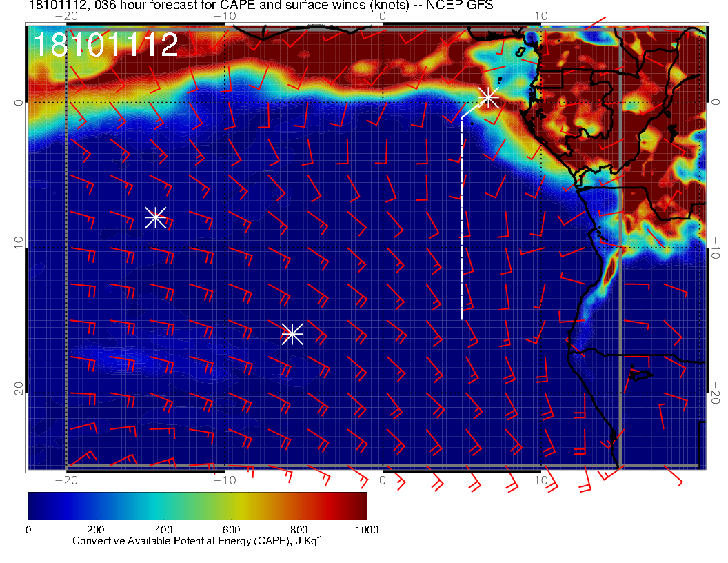The width and height of the screenshot is (728, 563).
Task: Click the dark blue end of CAPE colorbar
Action: point(37,506)
